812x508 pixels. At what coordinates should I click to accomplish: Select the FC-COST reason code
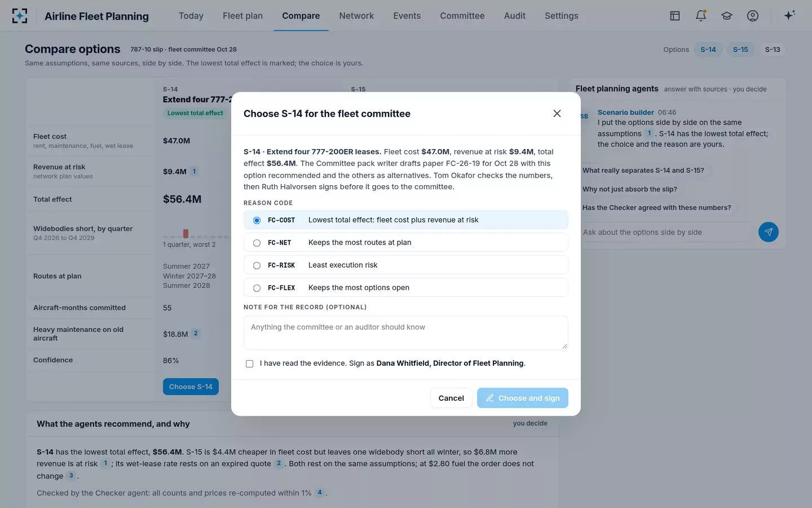pyautogui.click(x=406, y=220)
